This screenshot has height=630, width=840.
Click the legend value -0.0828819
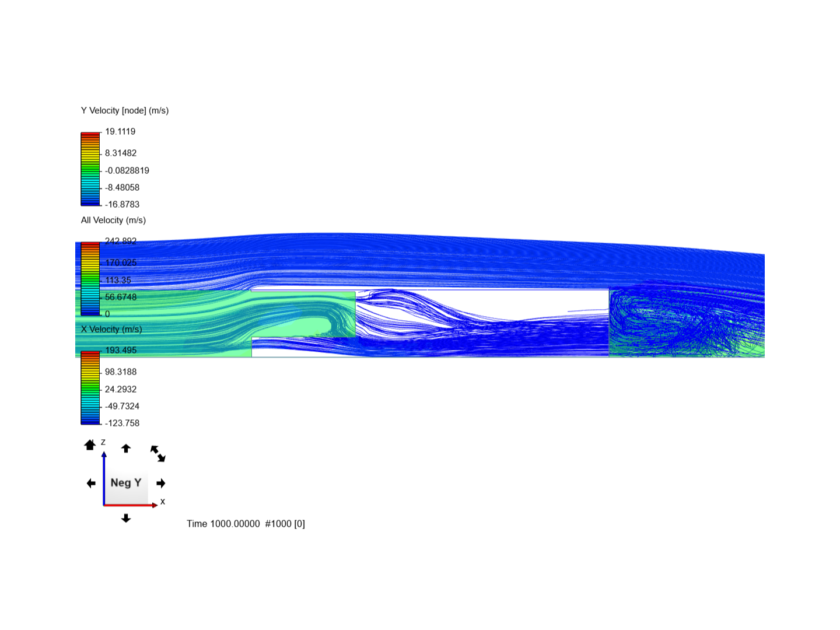pos(127,170)
